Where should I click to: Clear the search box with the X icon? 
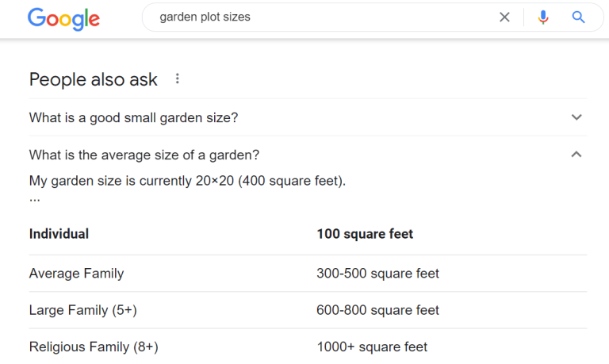(x=504, y=17)
